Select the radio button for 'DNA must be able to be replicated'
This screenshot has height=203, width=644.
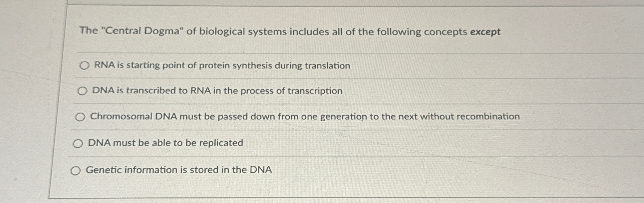pos(78,143)
